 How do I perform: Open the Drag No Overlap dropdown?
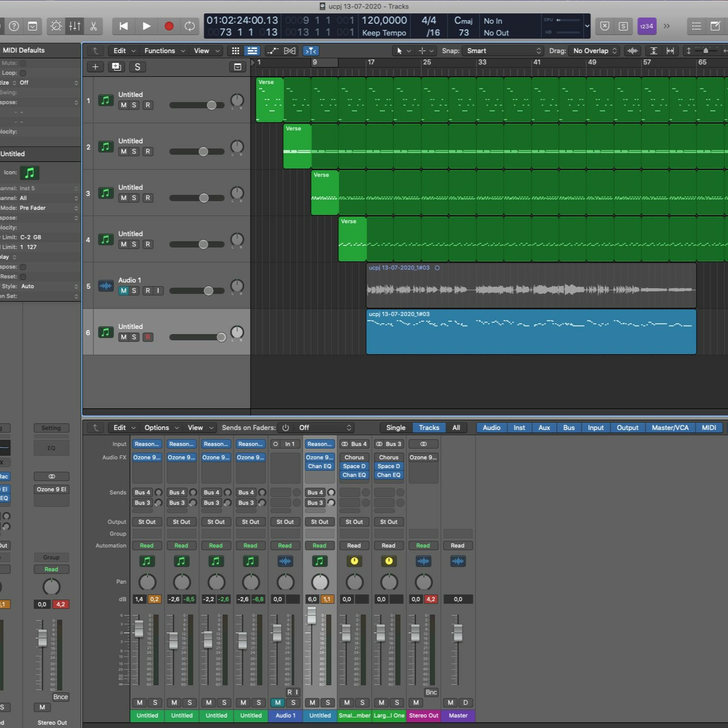pyautogui.click(x=594, y=50)
